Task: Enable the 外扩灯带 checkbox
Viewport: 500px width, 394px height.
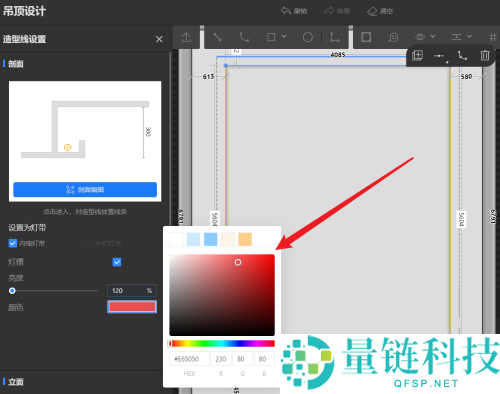Action: 89,243
